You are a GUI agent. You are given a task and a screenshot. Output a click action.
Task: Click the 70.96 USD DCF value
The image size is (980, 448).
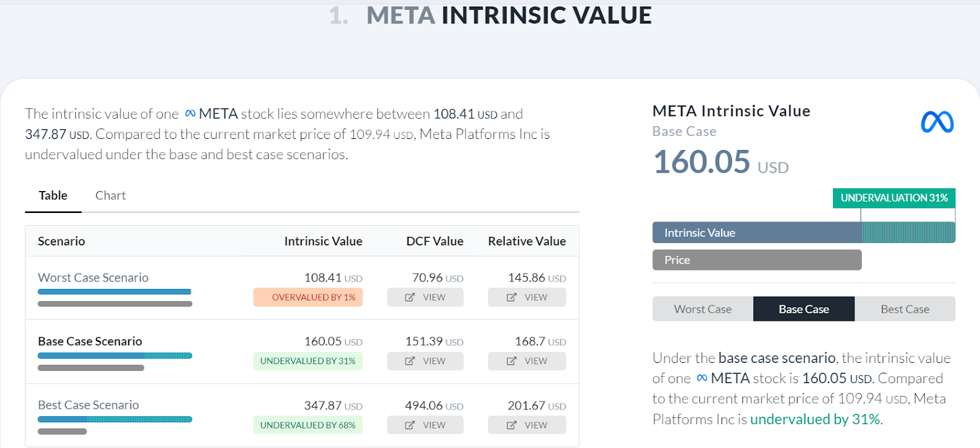[x=438, y=277]
